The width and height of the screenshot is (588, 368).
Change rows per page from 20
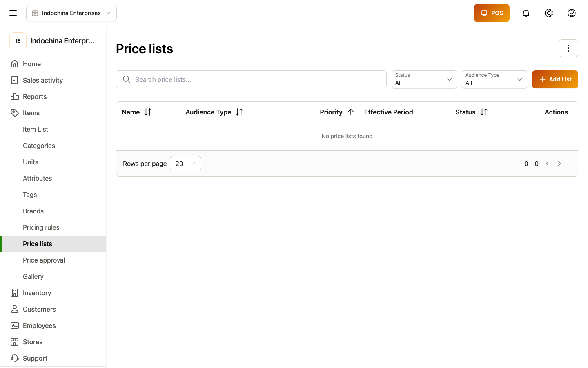coord(185,164)
